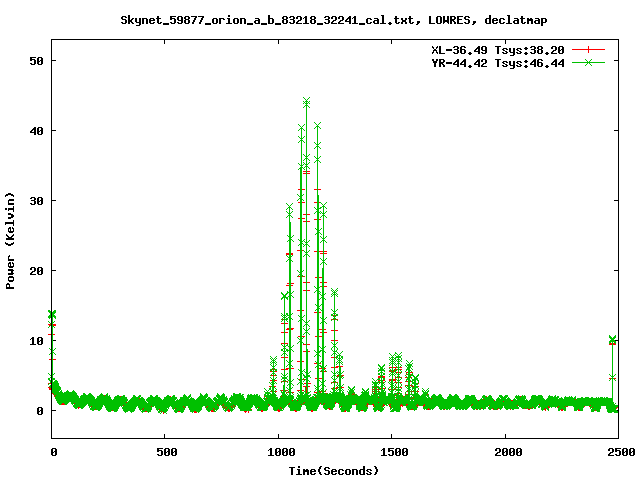Click the x-axis tick label '1000'

click(x=281, y=452)
